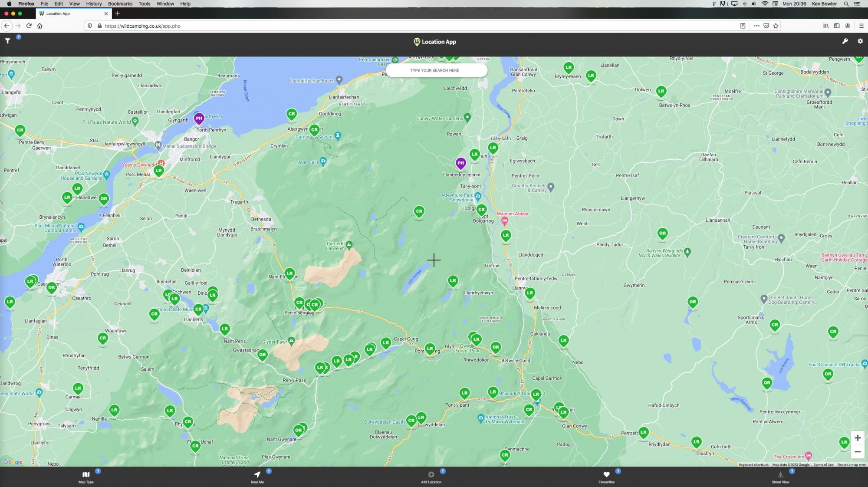Zoom in using the plus control
This screenshot has width=868, height=487.
point(858,438)
